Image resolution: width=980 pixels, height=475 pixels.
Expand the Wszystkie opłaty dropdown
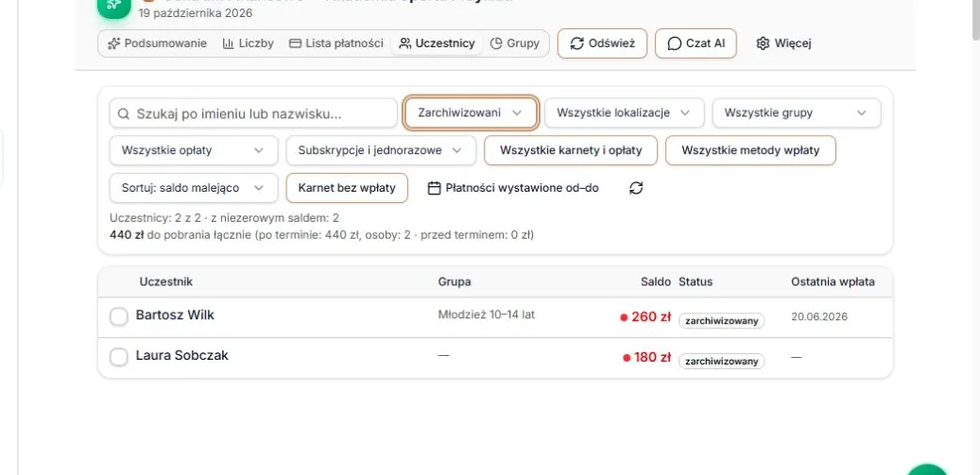tap(194, 150)
